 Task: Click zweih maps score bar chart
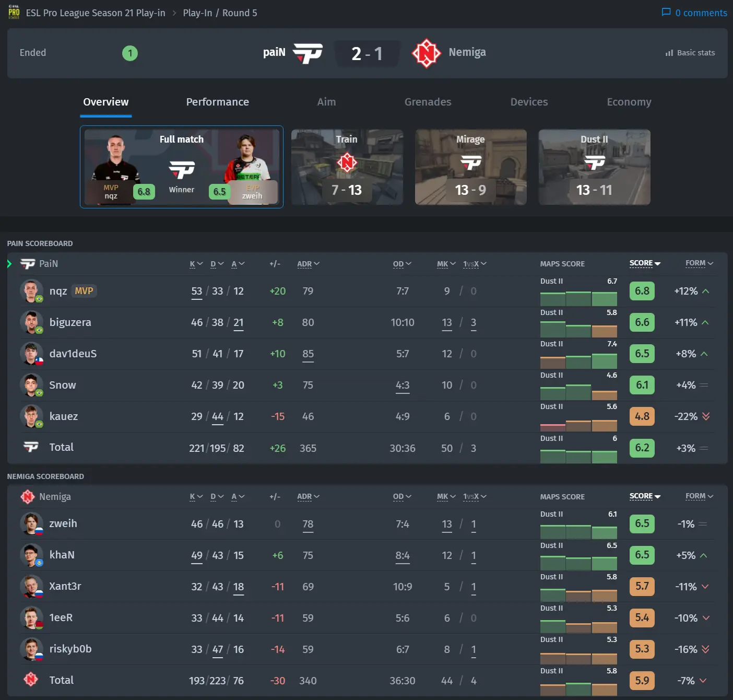[578, 531]
